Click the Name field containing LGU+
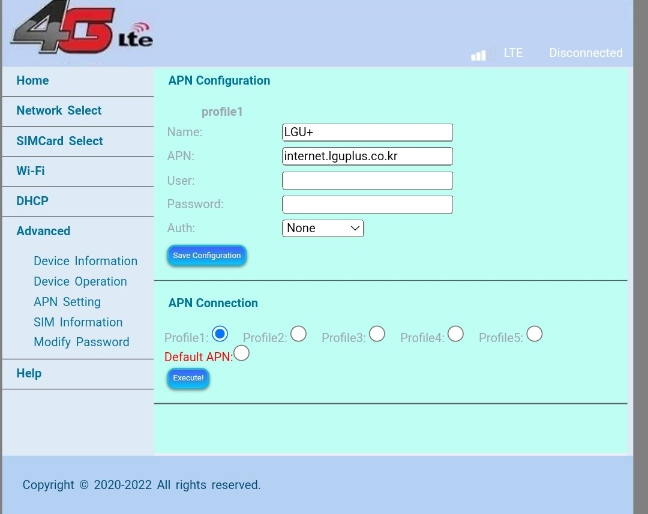Image resolution: width=648 pixels, height=514 pixels. pos(367,132)
